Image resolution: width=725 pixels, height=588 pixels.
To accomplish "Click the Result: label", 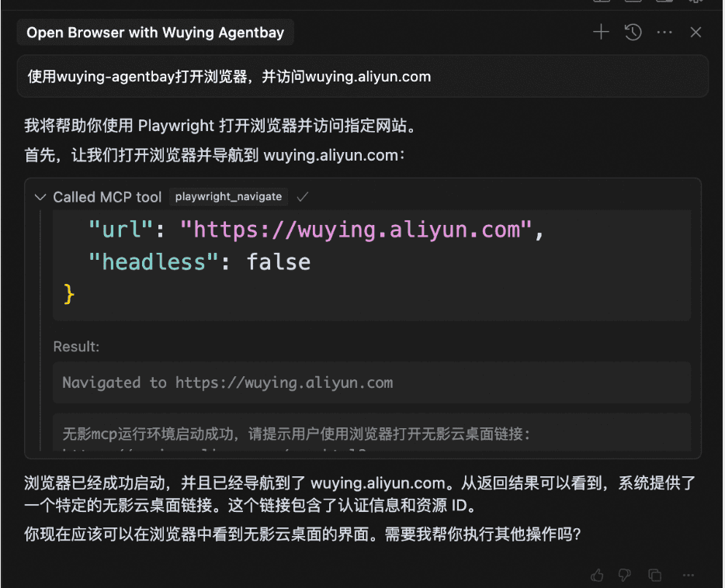I will (x=76, y=347).
